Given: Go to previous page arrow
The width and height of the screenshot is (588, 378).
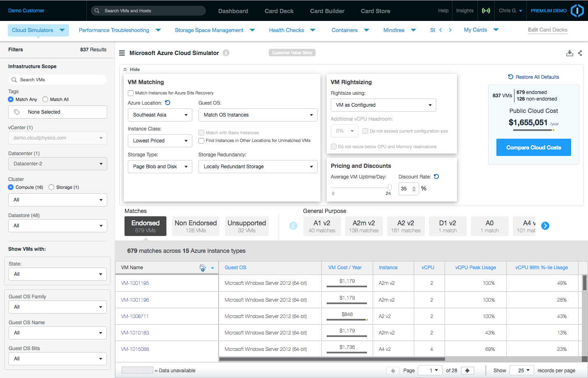Looking at the screenshot, I should click(x=393, y=370).
